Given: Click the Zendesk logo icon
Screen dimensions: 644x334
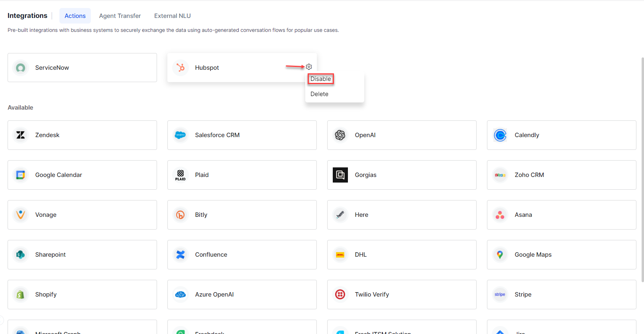Looking at the screenshot, I should tap(21, 135).
